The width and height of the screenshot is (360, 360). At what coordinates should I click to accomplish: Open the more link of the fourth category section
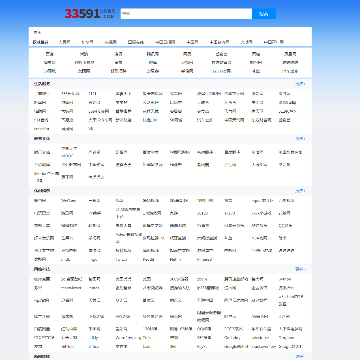tap(300, 269)
